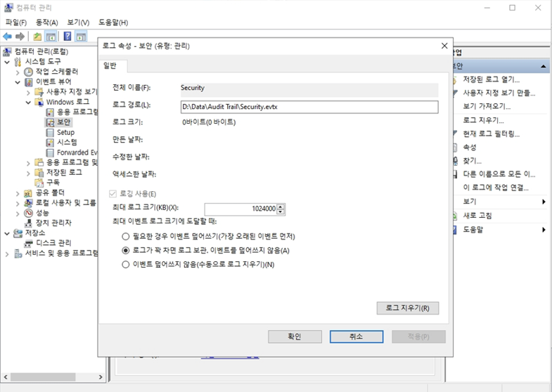Click 이 로그에 작업 연결 action
Viewport: 552px width, 392px height.
(x=496, y=188)
